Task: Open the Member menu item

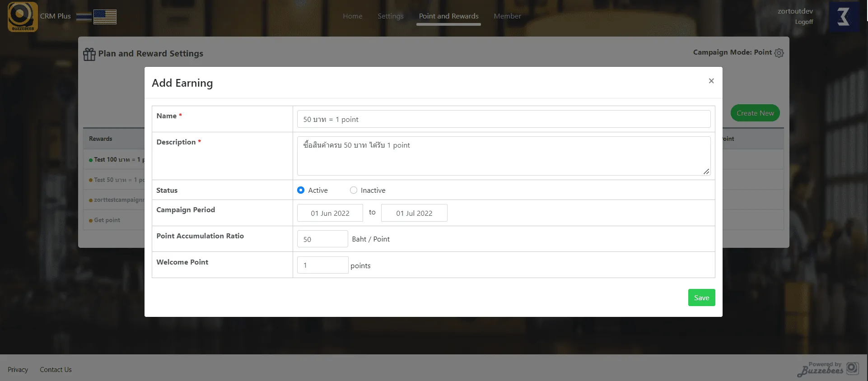Action: (x=507, y=16)
